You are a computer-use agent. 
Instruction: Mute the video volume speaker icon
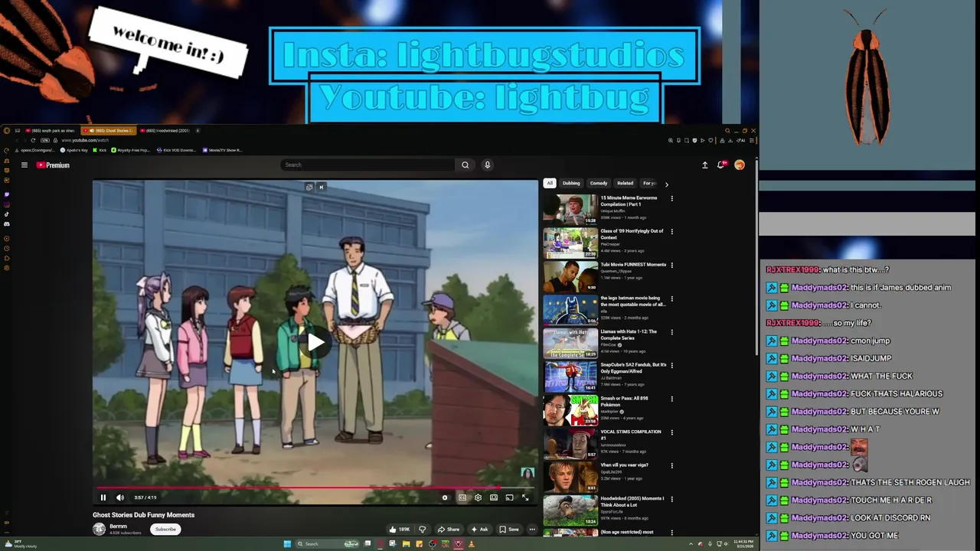(120, 497)
